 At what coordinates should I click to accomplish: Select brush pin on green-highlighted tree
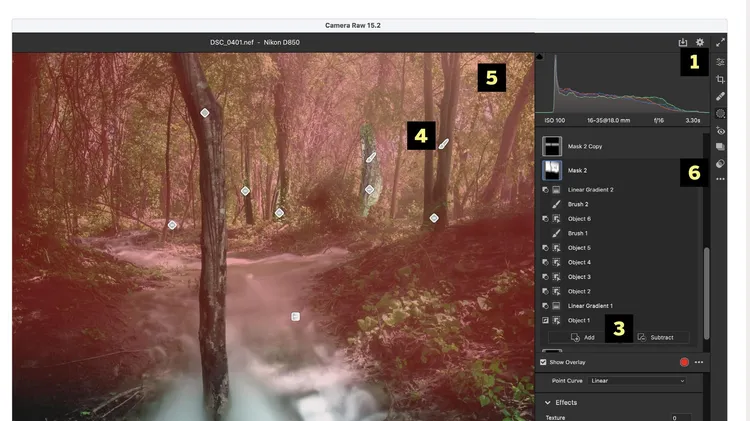point(371,157)
